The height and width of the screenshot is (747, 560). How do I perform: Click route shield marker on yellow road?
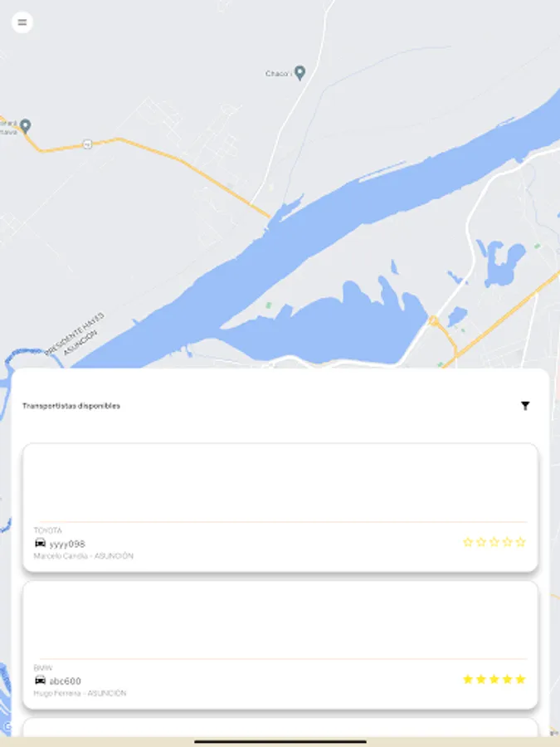[87, 144]
